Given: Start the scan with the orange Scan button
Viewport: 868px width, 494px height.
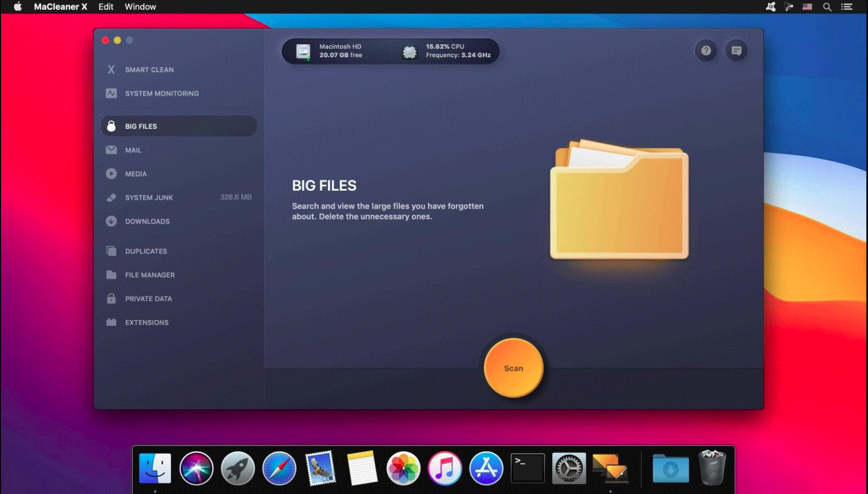Looking at the screenshot, I should pos(513,368).
